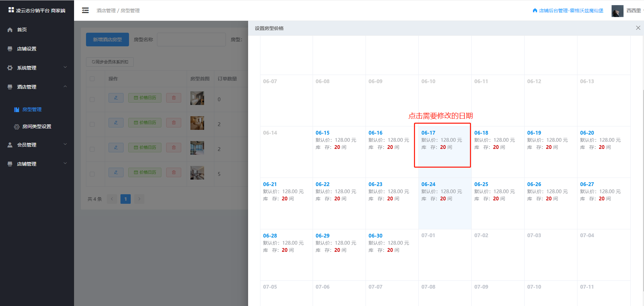Screen dimensions: 644x306
Task: Select date 06-28 in the price calendar
Action: [286, 255]
